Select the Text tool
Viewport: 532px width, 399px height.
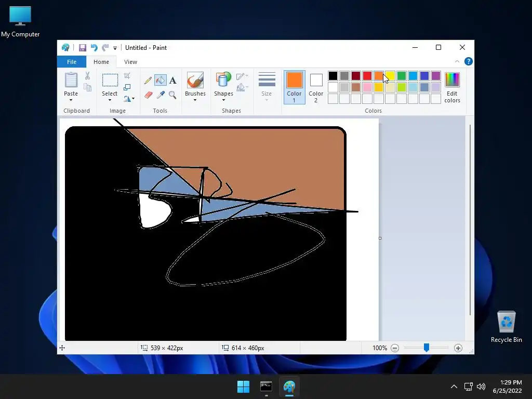[173, 81]
